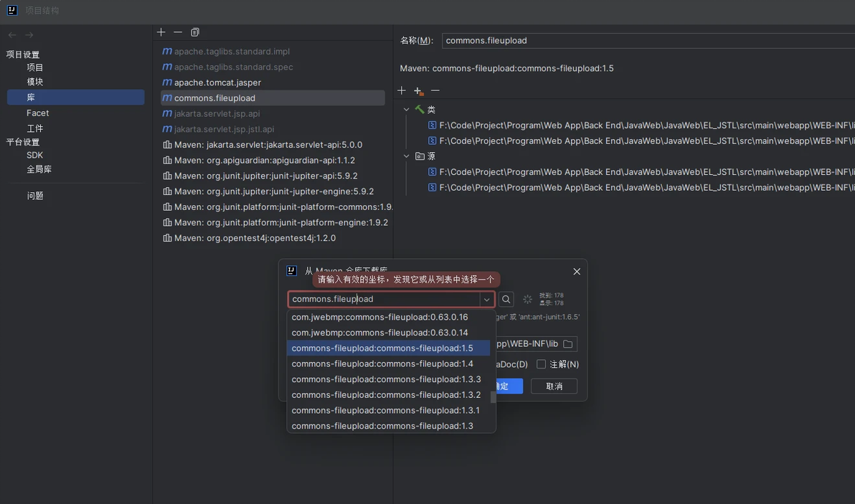Click the Maven coordinate search input field
Screen dimensions: 855x504
point(384,299)
